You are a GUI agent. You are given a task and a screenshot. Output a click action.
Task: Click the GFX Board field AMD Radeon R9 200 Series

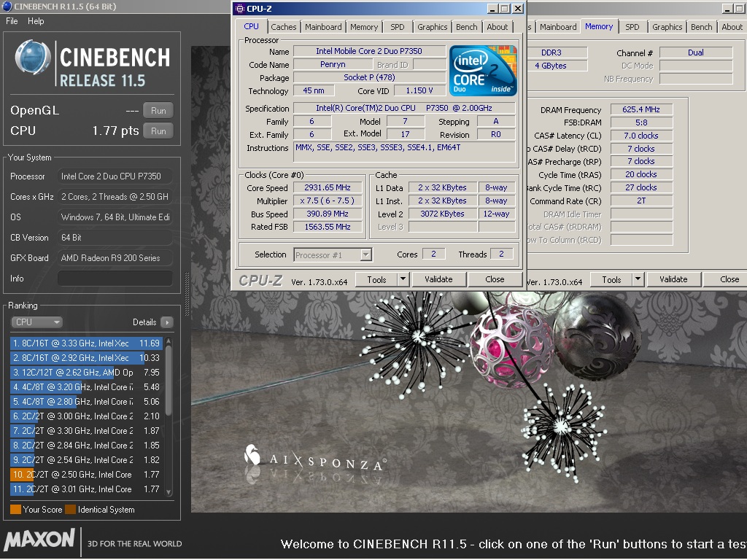coord(115,258)
